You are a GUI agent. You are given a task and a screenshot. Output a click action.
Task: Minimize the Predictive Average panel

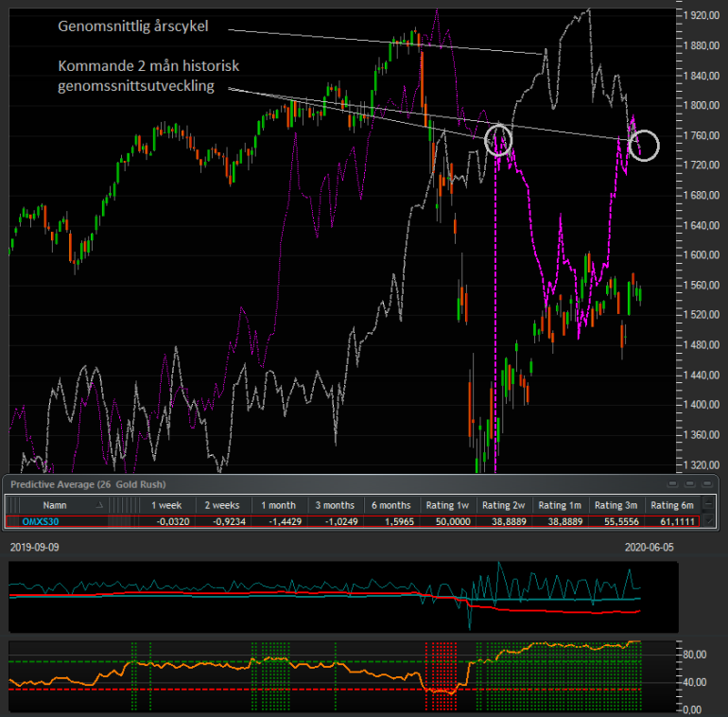point(672,482)
